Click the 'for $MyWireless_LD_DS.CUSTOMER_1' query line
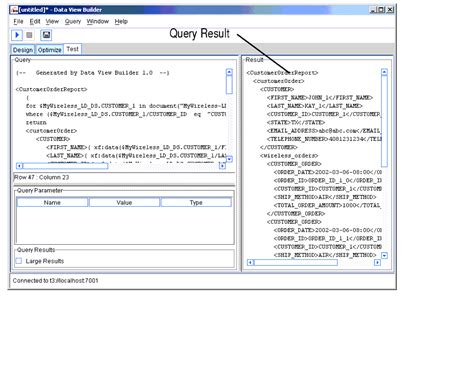Viewport: 474px width, 369px height. pos(126,106)
